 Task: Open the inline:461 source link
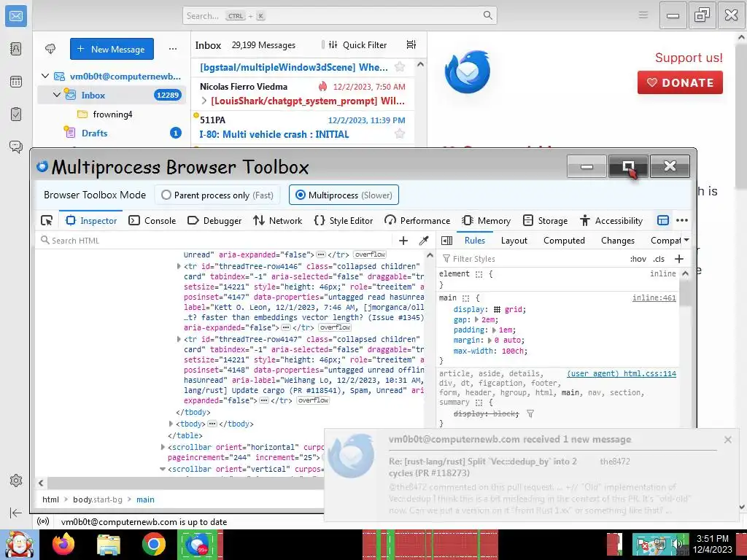pyautogui.click(x=654, y=297)
